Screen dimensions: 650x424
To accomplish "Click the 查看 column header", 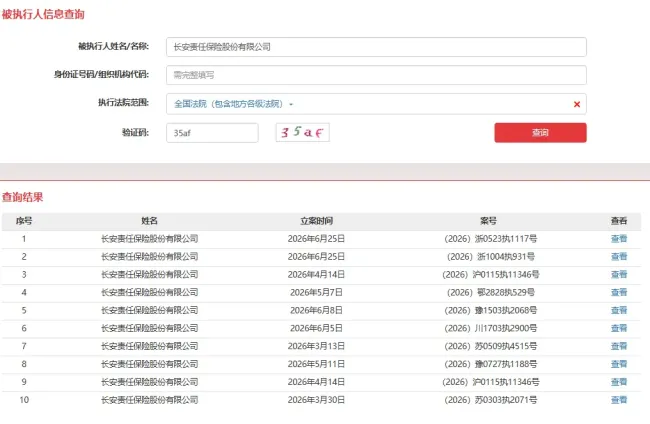I will (619, 221).
